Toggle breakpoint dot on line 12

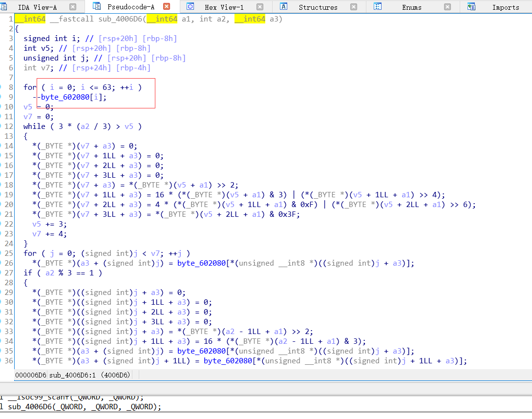pos(1,126)
